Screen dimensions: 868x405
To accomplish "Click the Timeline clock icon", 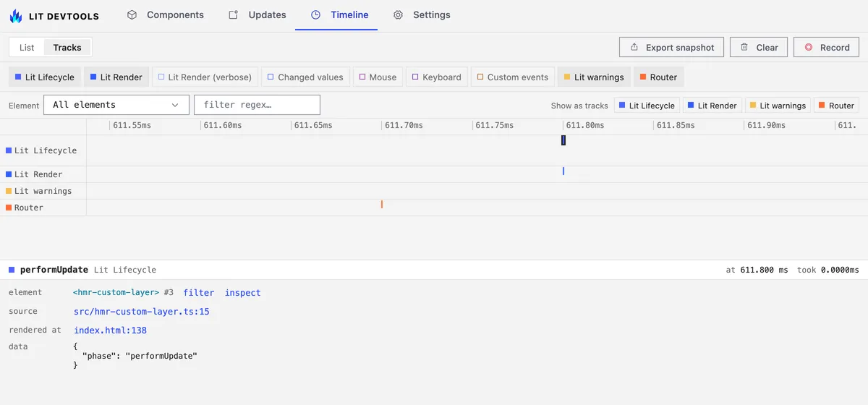I will [x=315, y=14].
